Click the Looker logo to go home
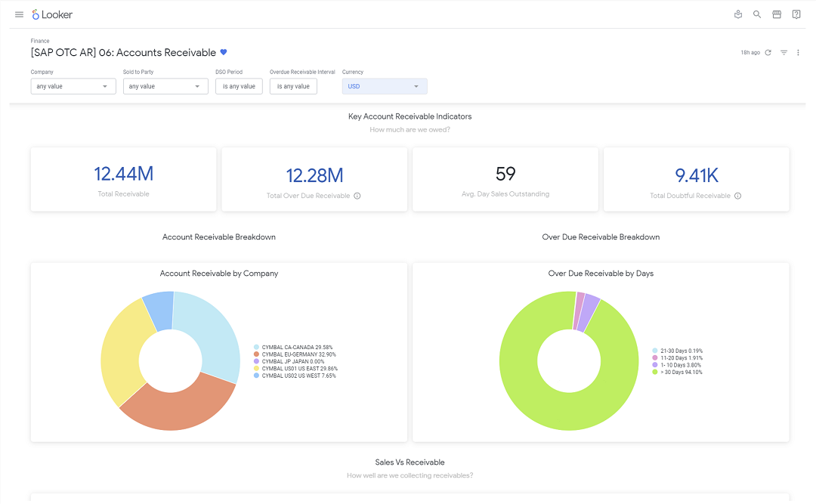The width and height of the screenshot is (816, 504). click(x=52, y=14)
